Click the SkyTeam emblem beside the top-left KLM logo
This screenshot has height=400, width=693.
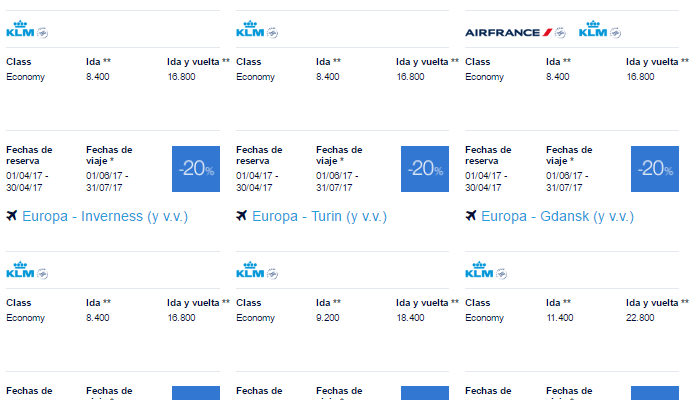coord(42,33)
